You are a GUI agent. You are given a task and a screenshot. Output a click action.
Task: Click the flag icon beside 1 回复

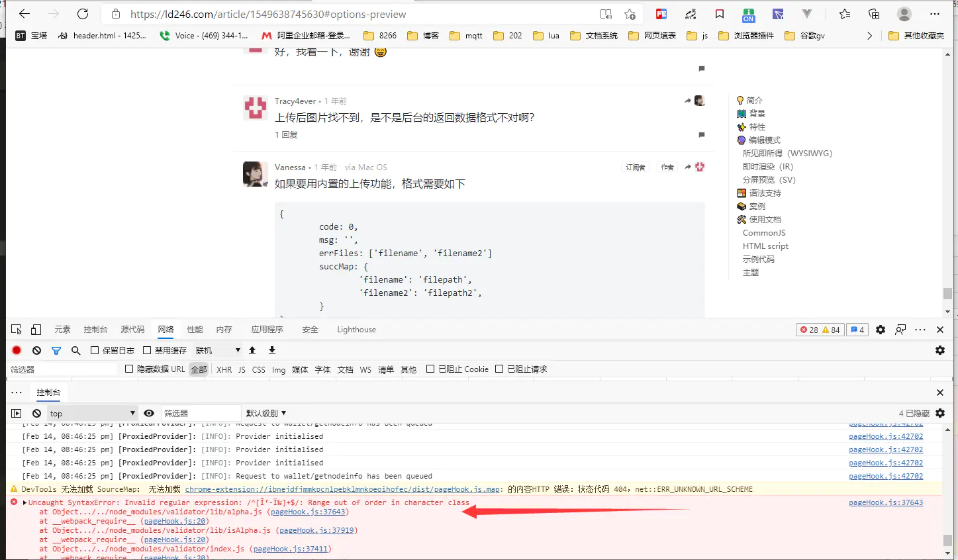tap(702, 135)
